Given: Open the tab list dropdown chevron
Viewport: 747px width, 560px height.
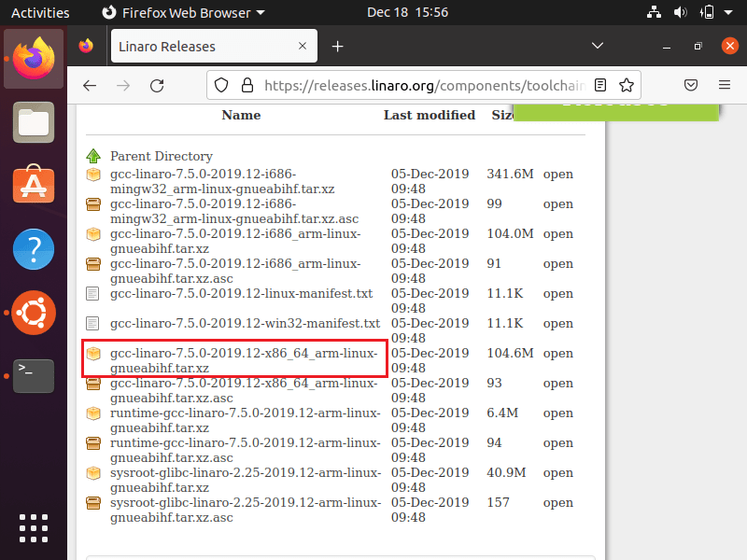Looking at the screenshot, I should click(598, 45).
